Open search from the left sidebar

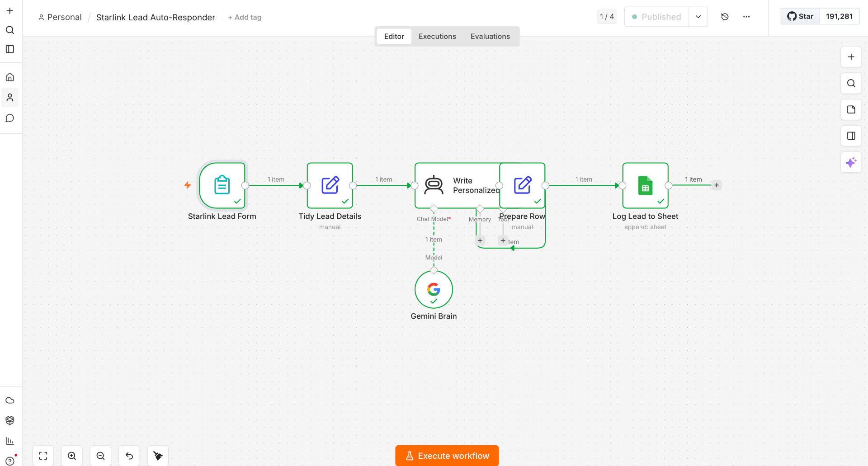[x=10, y=30]
